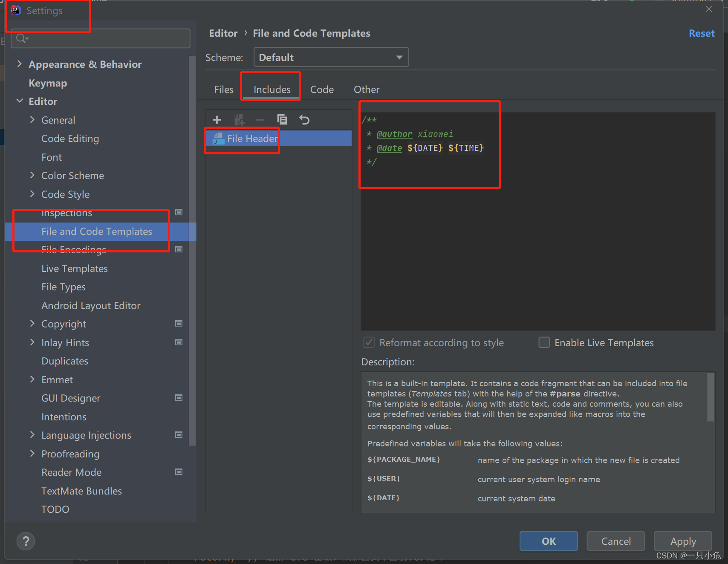Image resolution: width=728 pixels, height=564 pixels.
Task: Select TODO in the settings tree
Action: point(55,509)
